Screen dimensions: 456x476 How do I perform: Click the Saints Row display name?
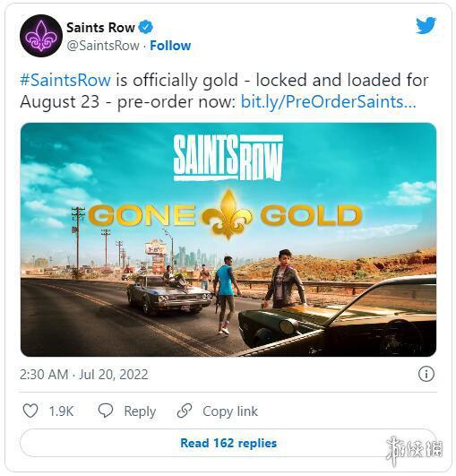coord(100,28)
